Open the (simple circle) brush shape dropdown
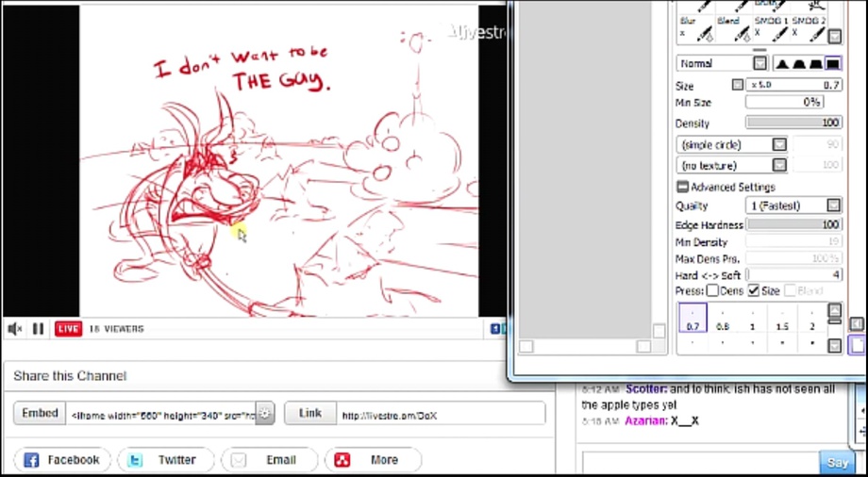Image resolution: width=868 pixels, height=477 pixels. tap(779, 145)
